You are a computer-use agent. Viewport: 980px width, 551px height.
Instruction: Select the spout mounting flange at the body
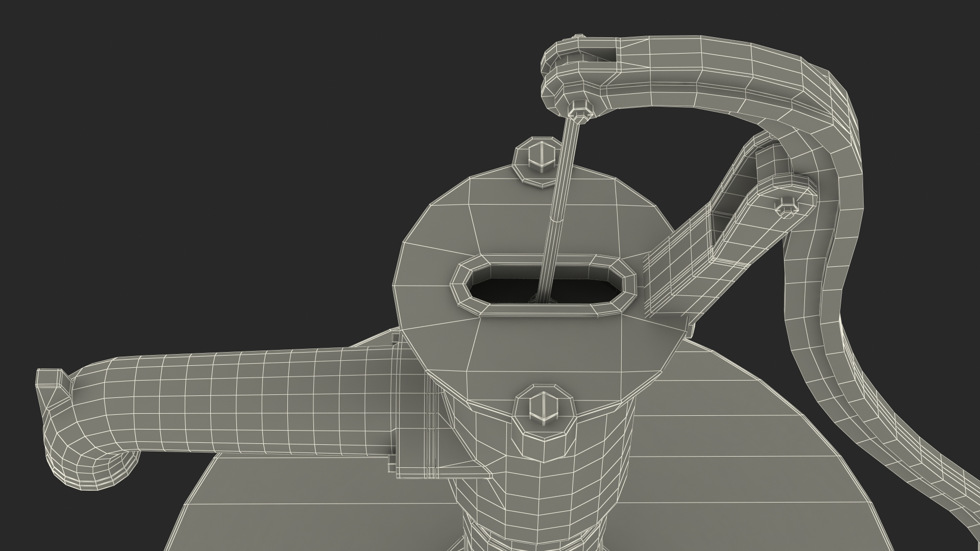tap(413, 408)
